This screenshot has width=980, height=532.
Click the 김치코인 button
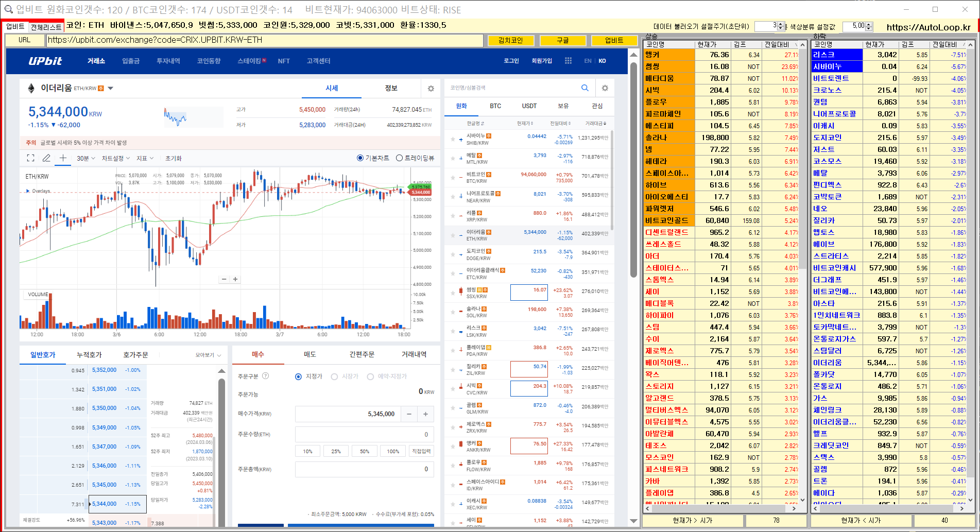[511, 40]
